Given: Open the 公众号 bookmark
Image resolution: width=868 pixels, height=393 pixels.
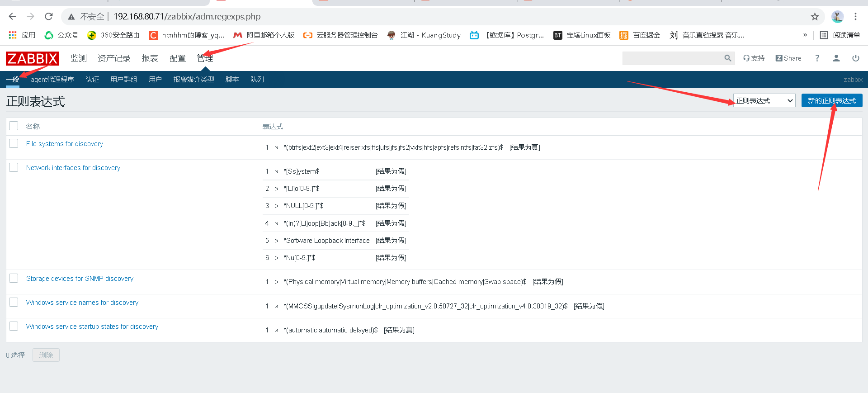Looking at the screenshot, I should 61,35.
